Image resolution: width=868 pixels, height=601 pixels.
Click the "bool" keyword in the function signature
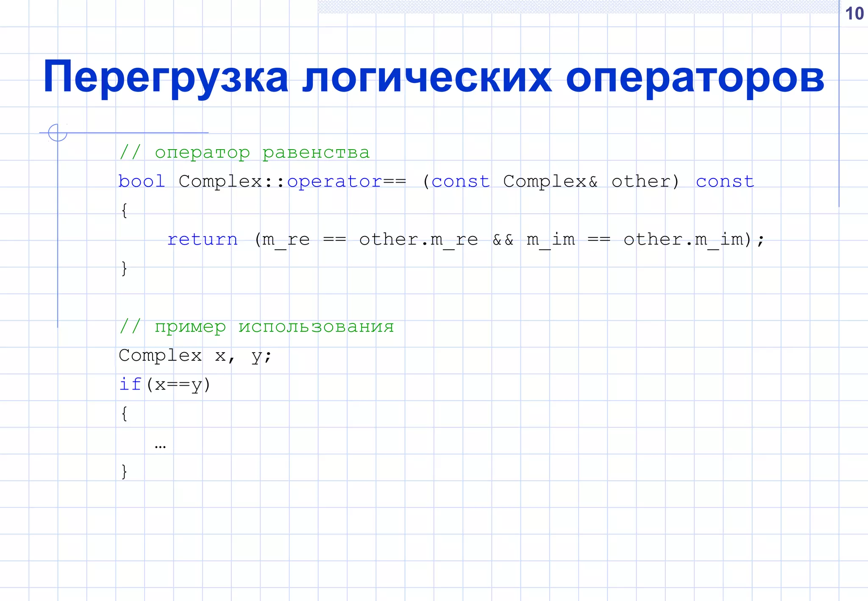click(x=142, y=181)
